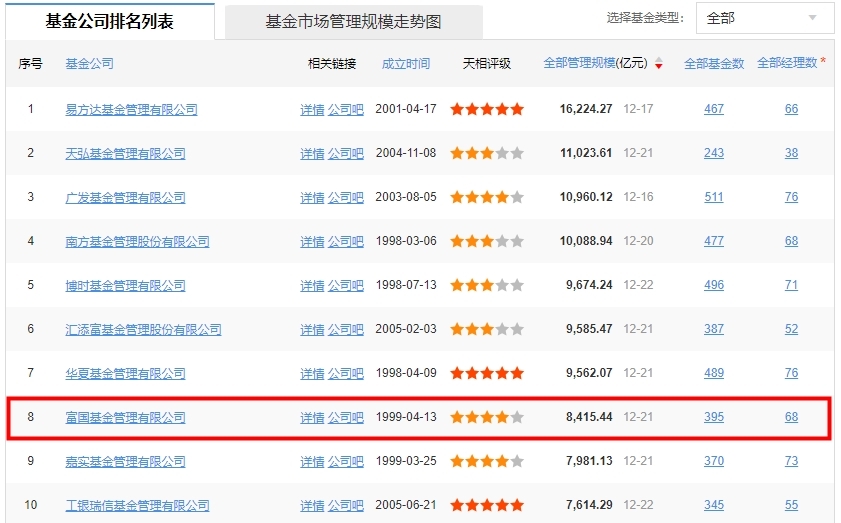
Task: Open 公司吧 for 天弘基金
Action: [x=346, y=153]
